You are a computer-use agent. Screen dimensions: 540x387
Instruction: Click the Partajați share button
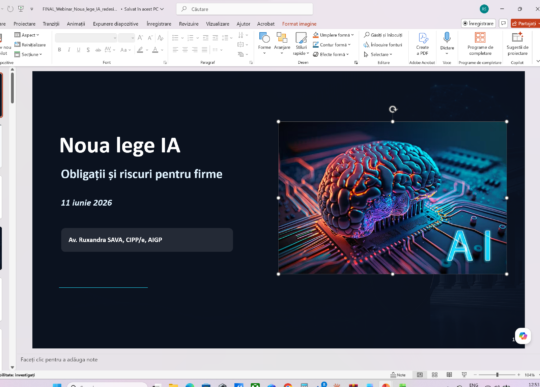[x=525, y=23]
